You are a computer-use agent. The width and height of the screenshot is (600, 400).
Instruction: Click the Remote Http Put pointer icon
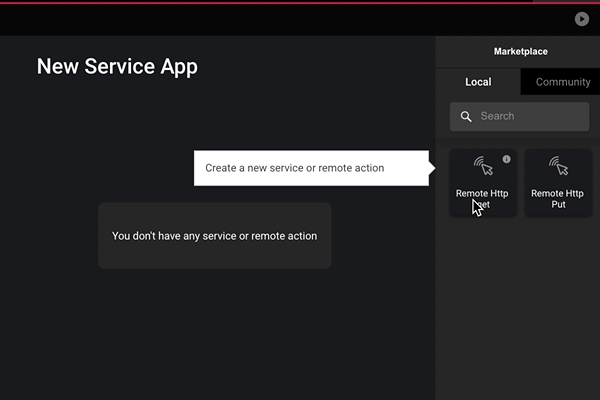point(558,165)
